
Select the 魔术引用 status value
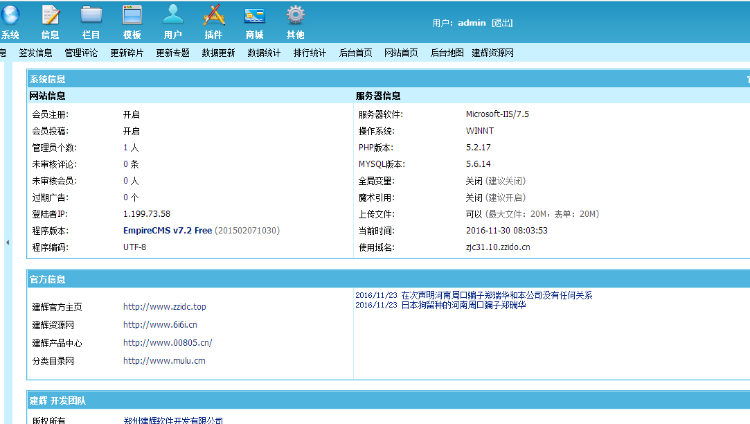tap(496, 198)
